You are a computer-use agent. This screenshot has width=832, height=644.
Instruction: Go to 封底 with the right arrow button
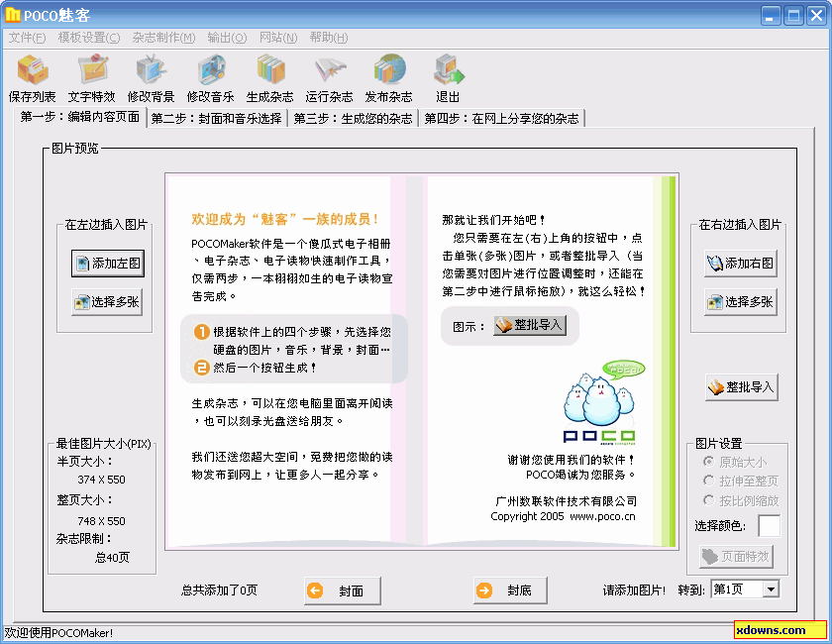point(510,590)
